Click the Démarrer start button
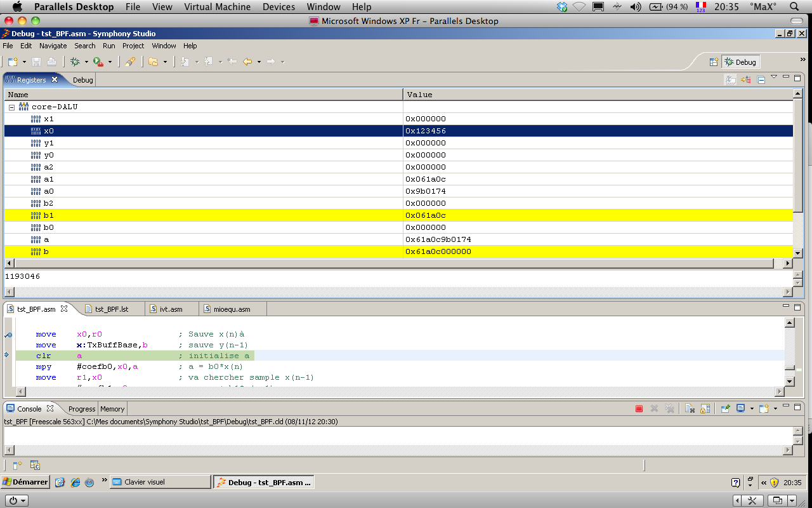 25,482
